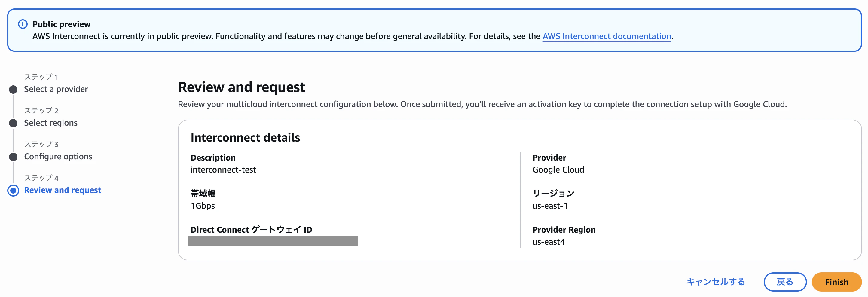The image size is (868, 297).
Task: Click the ステップ 2 label
Action: tap(41, 110)
